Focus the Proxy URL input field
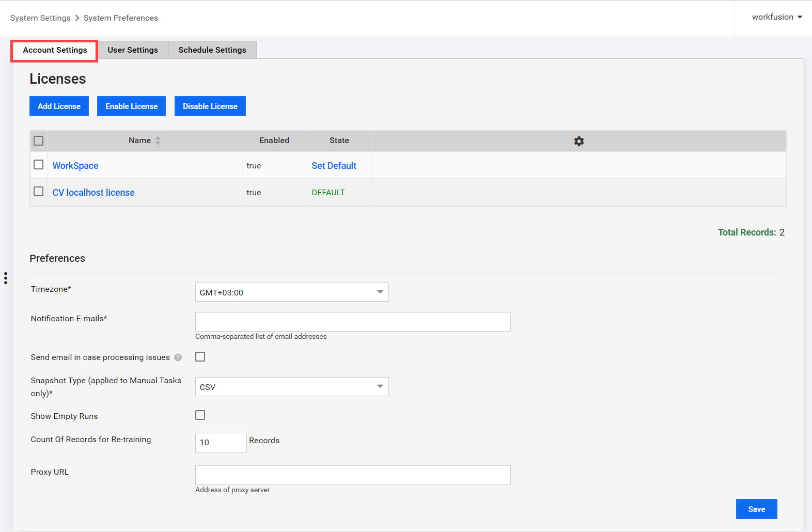 click(x=353, y=475)
